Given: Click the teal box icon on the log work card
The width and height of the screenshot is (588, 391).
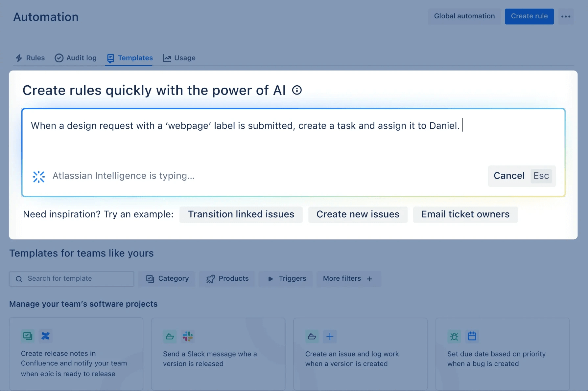Looking at the screenshot, I should tap(312, 336).
